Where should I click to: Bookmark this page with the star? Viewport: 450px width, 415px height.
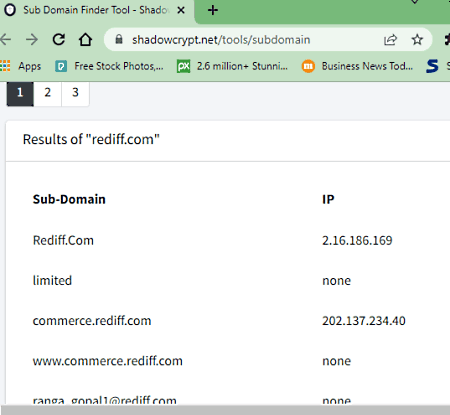click(417, 40)
